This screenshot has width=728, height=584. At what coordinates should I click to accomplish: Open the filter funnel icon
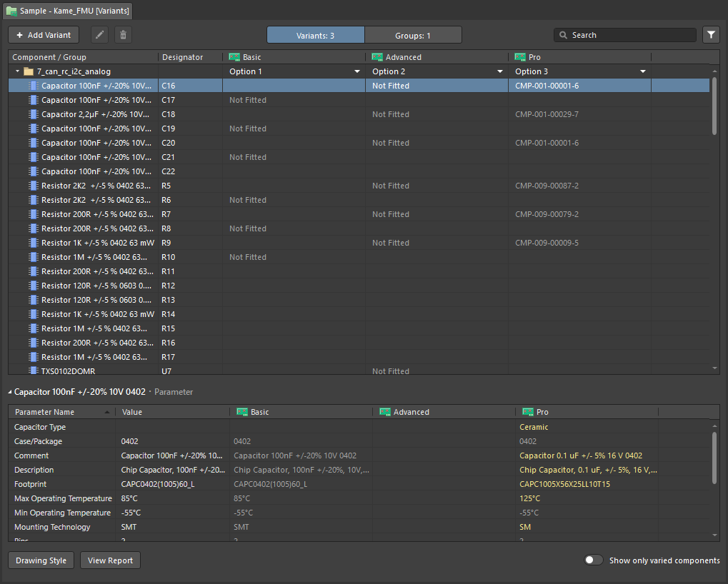tap(711, 35)
